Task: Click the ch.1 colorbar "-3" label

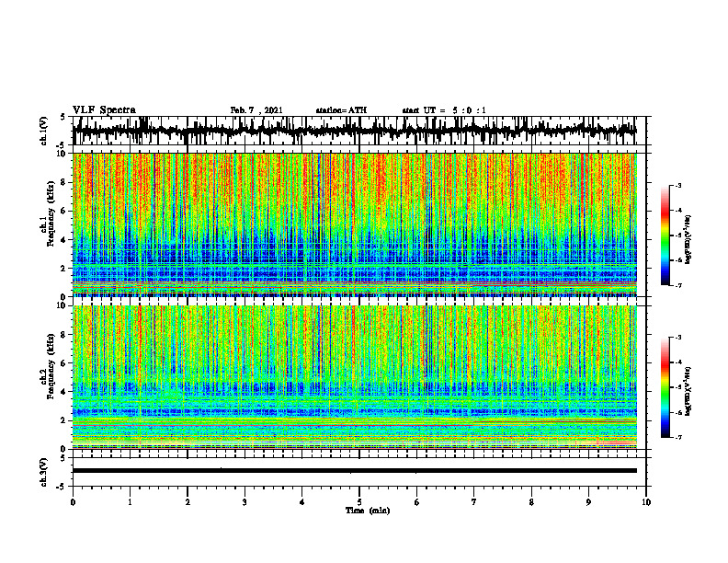Action: (677, 185)
